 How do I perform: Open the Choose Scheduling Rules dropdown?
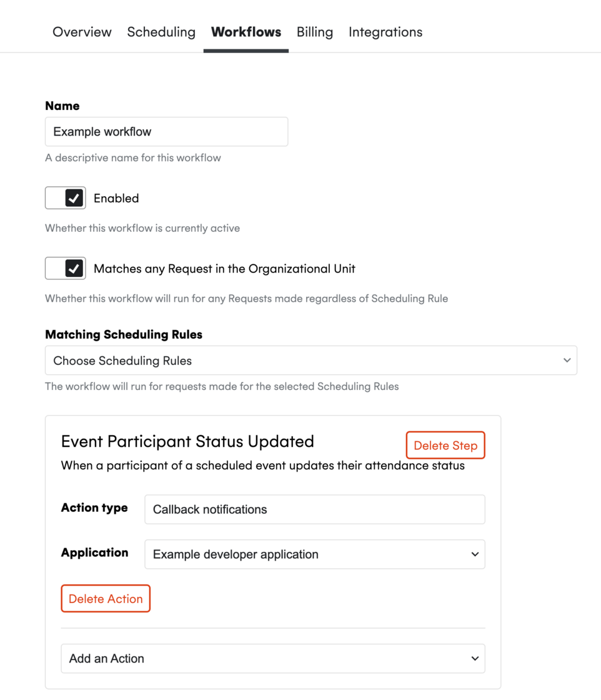point(310,360)
